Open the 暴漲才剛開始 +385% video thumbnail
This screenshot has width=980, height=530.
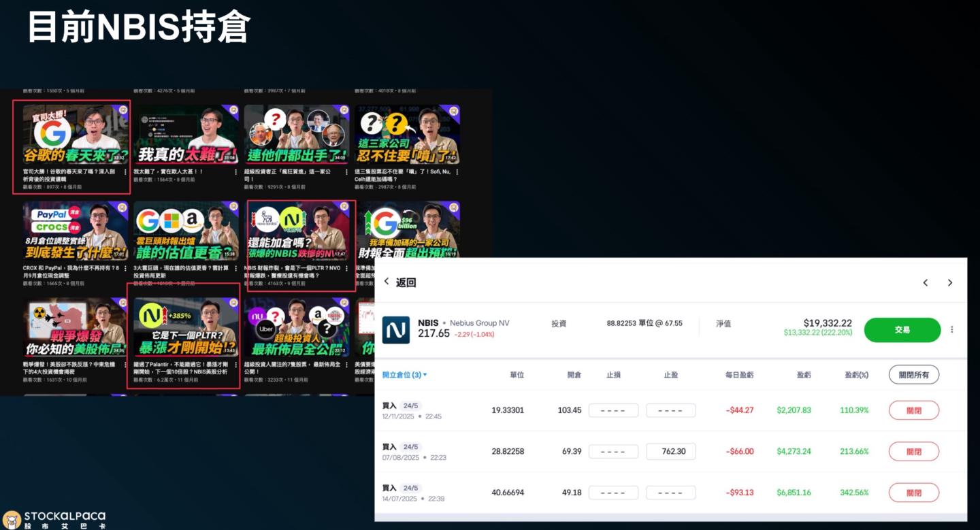pyautogui.click(x=185, y=327)
